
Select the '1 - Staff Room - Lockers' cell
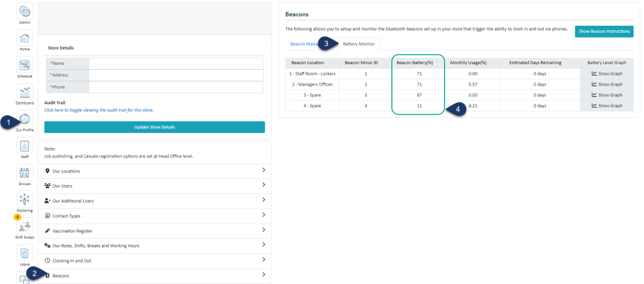coord(313,74)
